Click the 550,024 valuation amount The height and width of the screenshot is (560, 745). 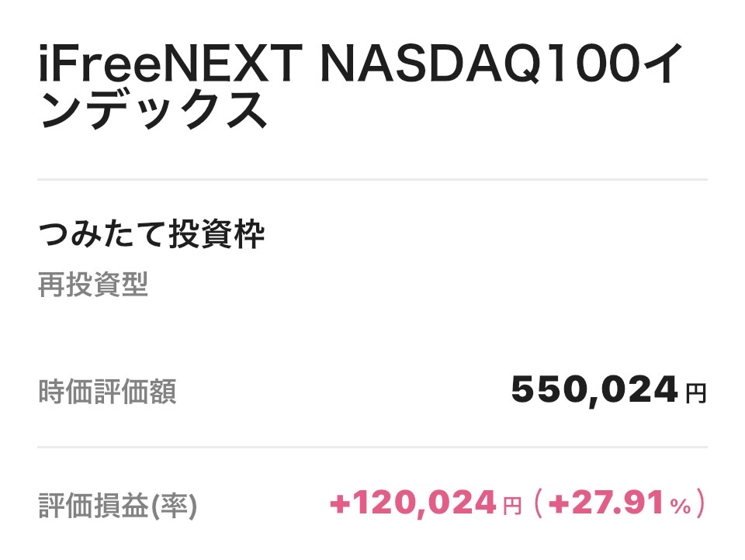[594, 390]
